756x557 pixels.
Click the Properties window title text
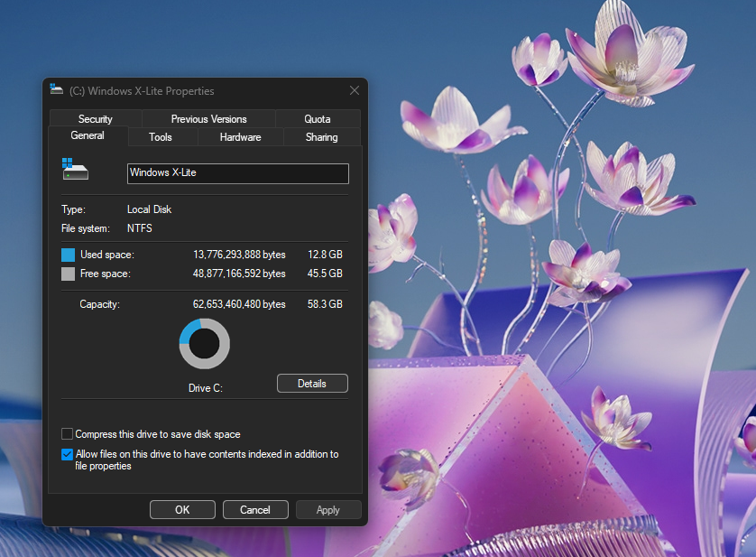[x=142, y=91]
